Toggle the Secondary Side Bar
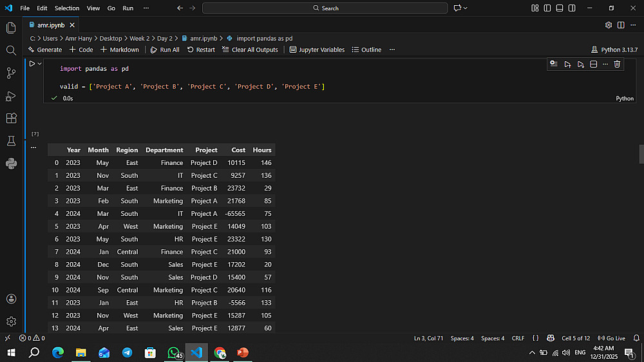This screenshot has width=644, height=362. click(572, 8)
